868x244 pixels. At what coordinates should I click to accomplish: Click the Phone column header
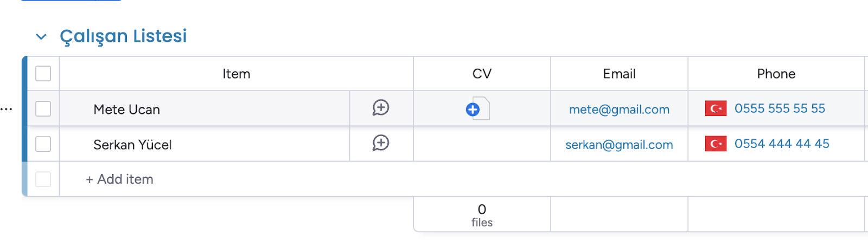pos(776,74)
